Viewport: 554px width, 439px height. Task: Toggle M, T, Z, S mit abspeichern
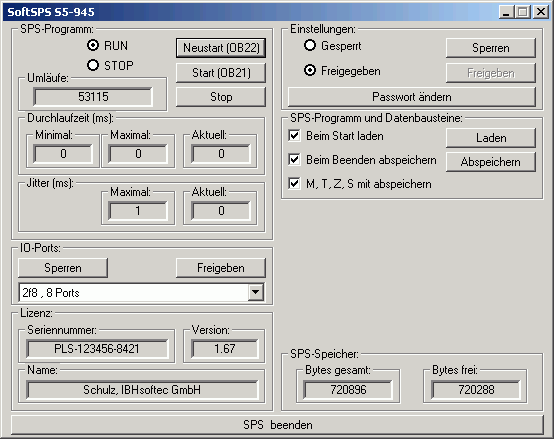click(x=294, y=184)
